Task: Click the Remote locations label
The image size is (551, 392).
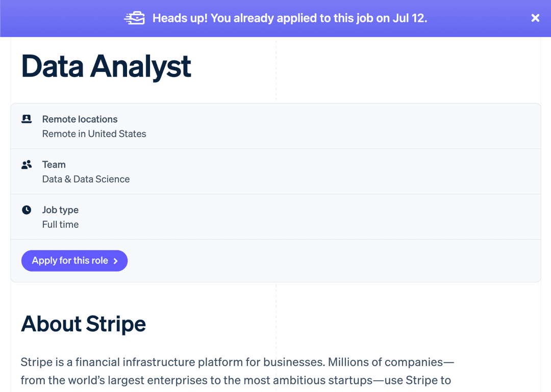Action: [x=80, y=119]
